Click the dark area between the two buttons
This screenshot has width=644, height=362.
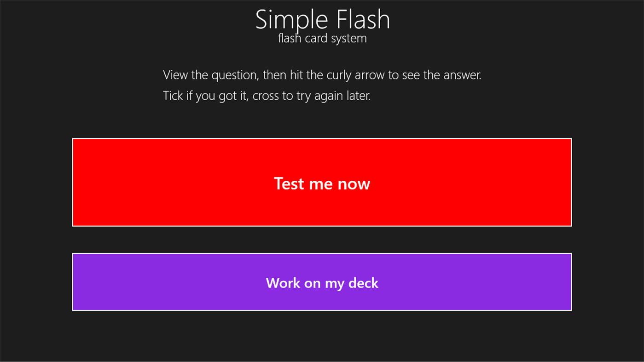point(322,240)
